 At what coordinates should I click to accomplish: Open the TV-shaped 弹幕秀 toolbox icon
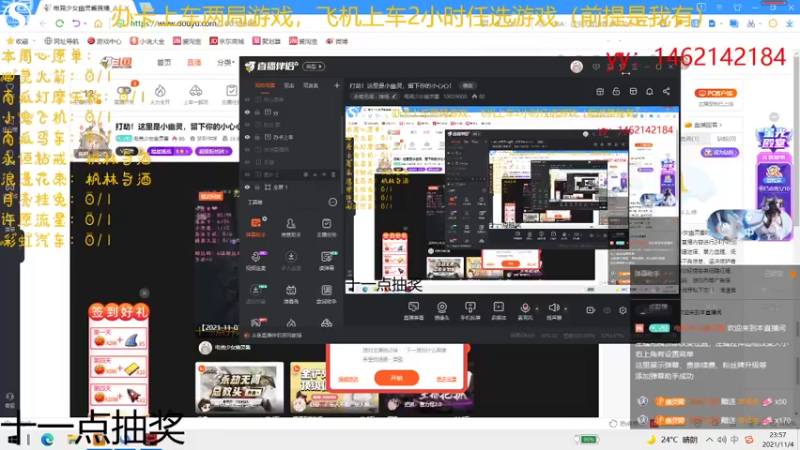click(291, 294)
